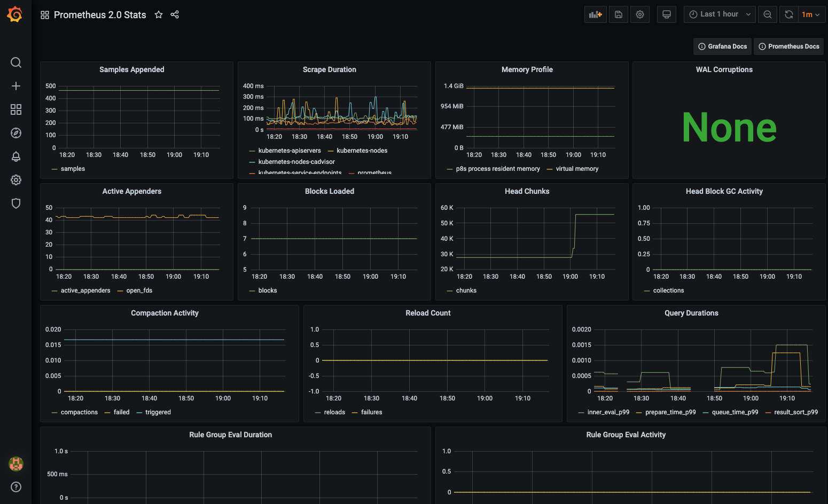Open the Memory Profile panel menu

tap(527, 69)
